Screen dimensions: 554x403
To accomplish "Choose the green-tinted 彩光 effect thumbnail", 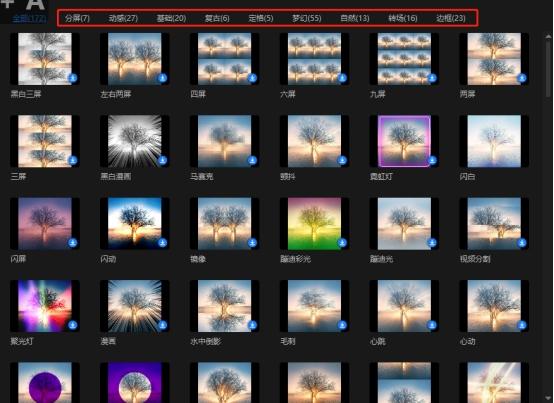I will click(314, 224).
